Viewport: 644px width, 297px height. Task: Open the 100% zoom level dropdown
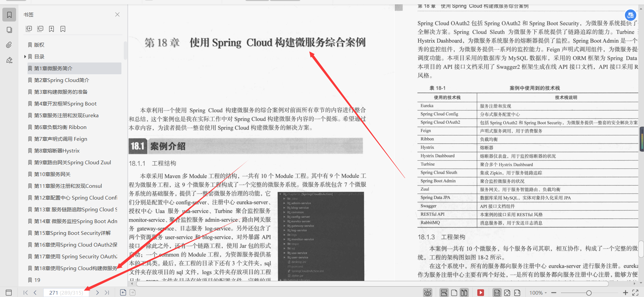pyautogui.click(x=538, y=293)
